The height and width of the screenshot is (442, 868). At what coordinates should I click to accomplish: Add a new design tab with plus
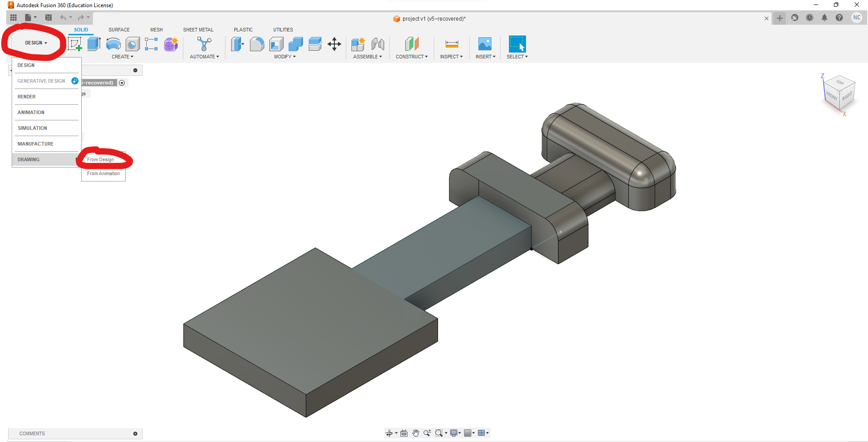click(x=780, y=18)
